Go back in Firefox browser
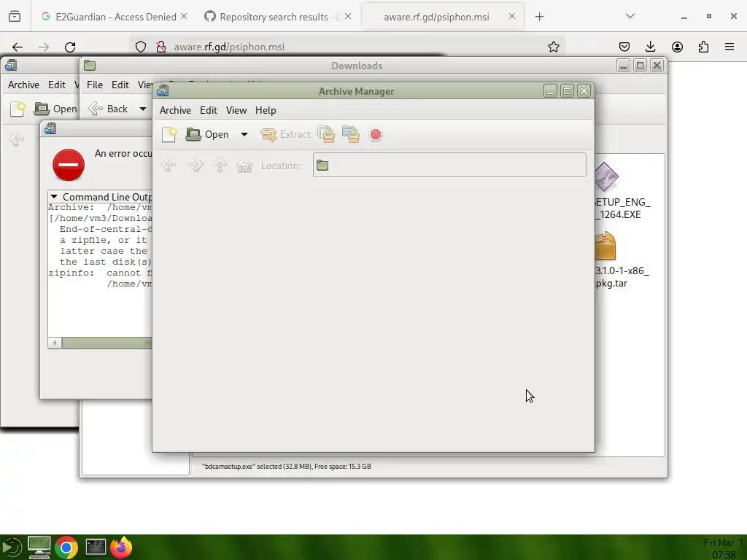This screenshot has width=747, height=560. [18, 47]
